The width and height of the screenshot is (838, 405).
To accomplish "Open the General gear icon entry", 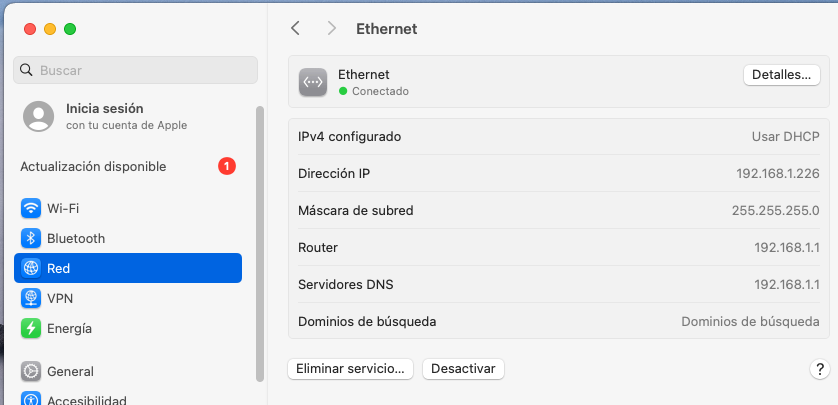I will (31, 371).
